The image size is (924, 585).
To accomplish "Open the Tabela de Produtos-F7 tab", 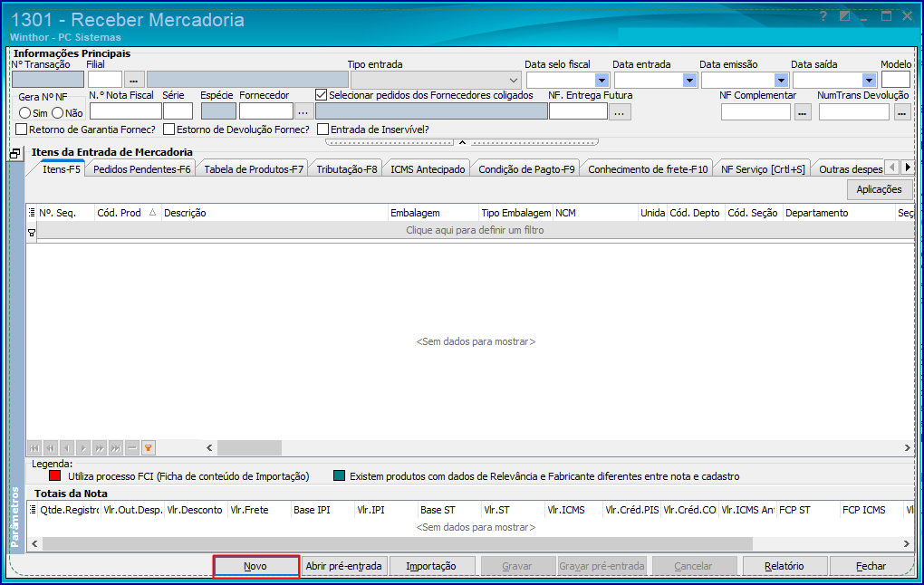I will pos(254,169).
